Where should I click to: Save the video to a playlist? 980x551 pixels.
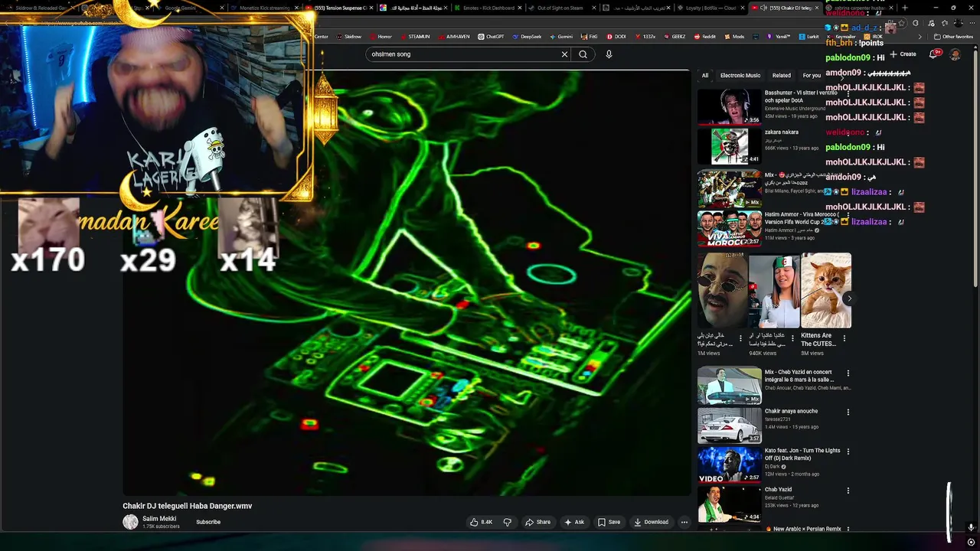[609, 522]
